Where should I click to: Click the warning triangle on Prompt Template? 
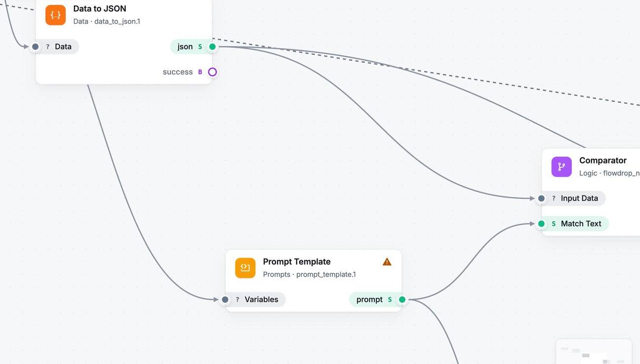click(387, 262)
